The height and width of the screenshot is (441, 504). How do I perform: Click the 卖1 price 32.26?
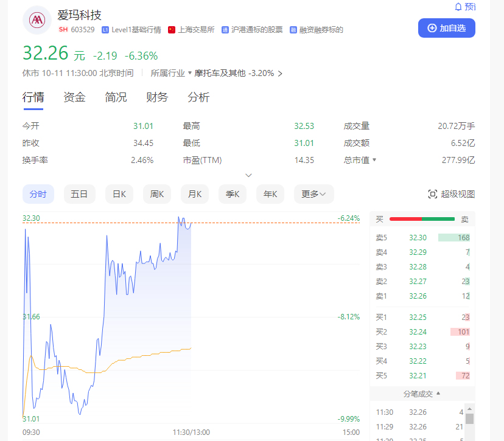418,296
